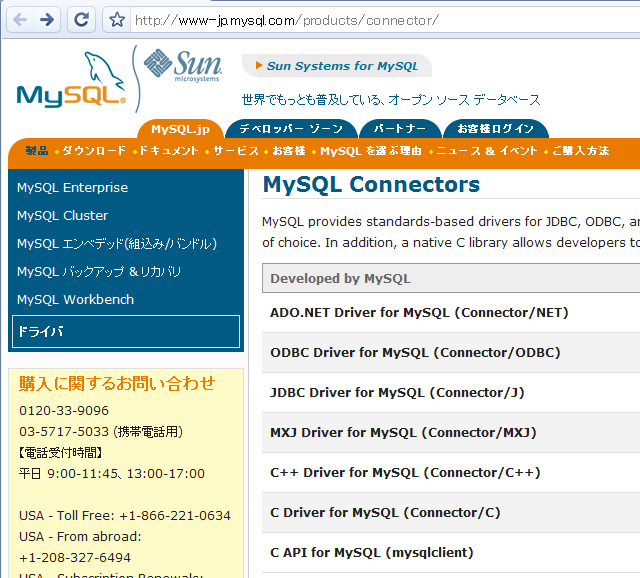The height and width of the screenshot is (578, 640).
Task: Switch to the パートナー tab
Action: [x=400, y=129]
